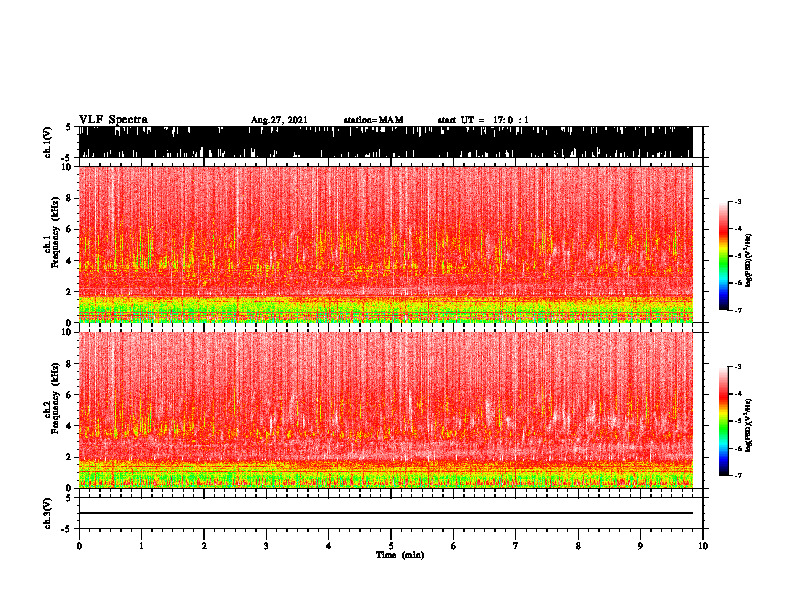The height and width of the screenshot is (612, 792).
Task: Click the "4" kHz tick on ch.2 spectrogram
Action: point(70,426)
